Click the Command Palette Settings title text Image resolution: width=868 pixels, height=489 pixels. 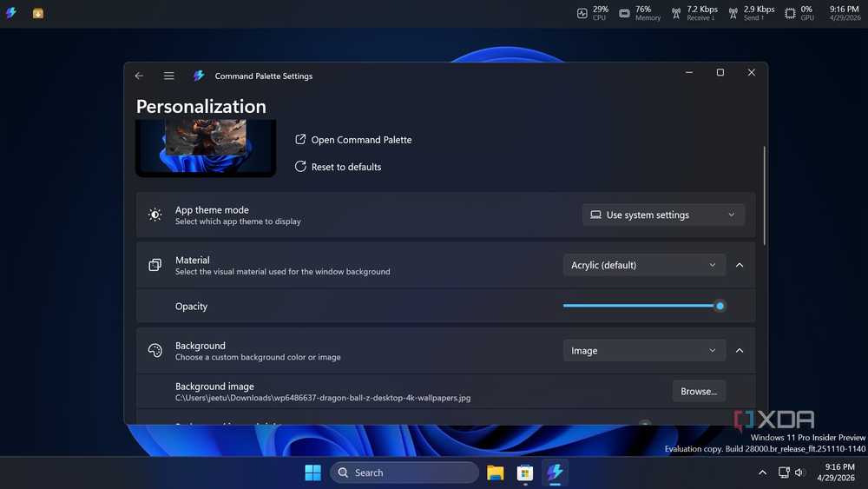264,76
